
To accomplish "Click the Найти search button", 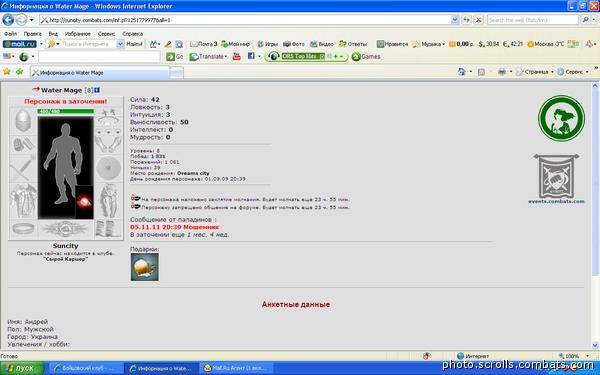I will 134,44.
